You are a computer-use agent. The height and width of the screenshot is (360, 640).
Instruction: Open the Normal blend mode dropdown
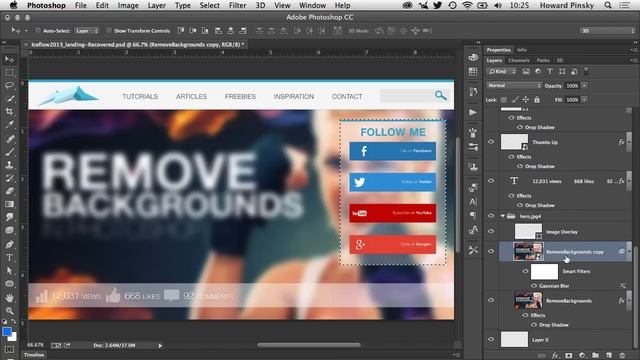click(x=514, y=86)
